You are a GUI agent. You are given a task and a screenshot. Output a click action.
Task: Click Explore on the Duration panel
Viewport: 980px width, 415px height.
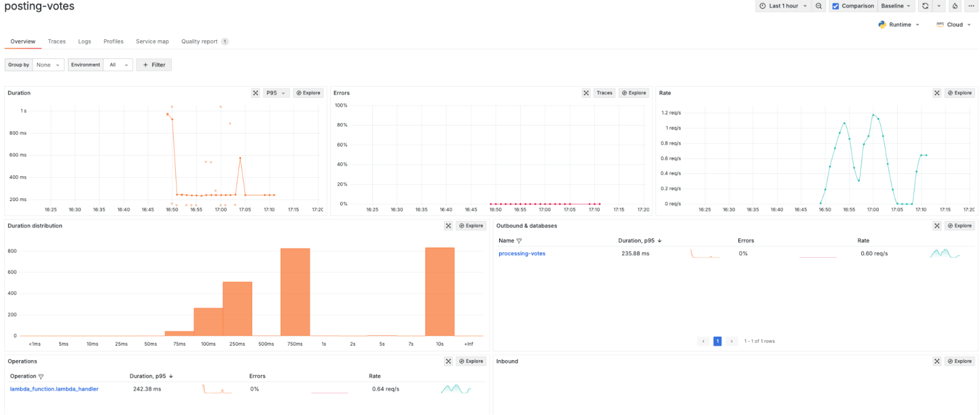click(x=308, y=93)
